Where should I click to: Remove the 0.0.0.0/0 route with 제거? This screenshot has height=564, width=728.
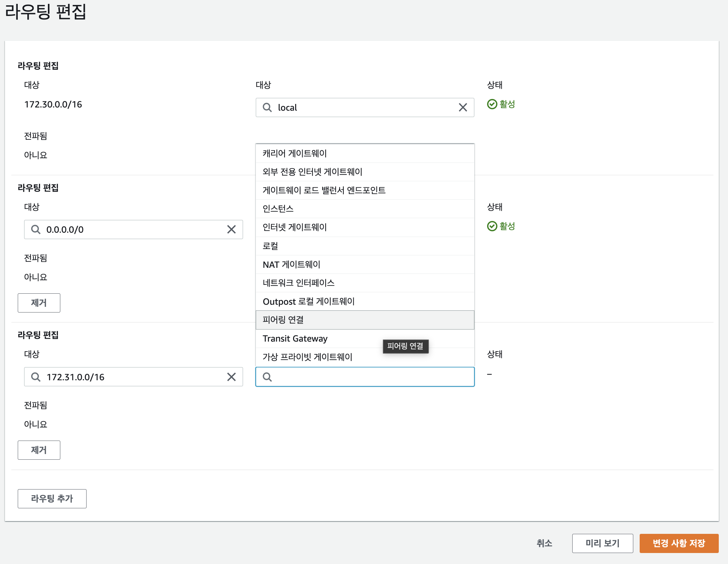click(39, 303)
